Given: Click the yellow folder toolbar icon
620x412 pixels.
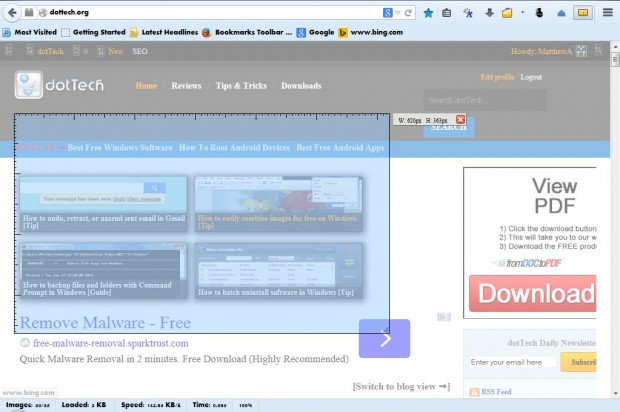Looking at the screenshot, I should click(x=507, y=13).
